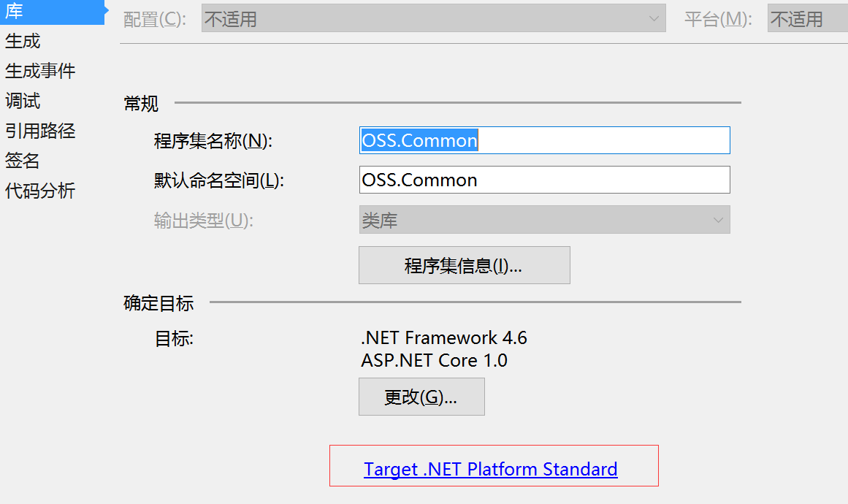Open the 生成 tab
The height and width of the screenshot is (504, 848).
tap(23, 41)
